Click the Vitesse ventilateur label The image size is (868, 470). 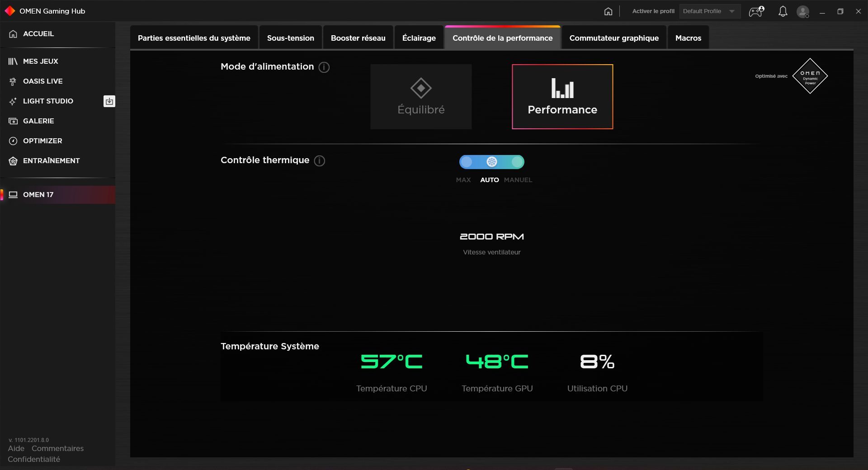click(x=492, y=252)
